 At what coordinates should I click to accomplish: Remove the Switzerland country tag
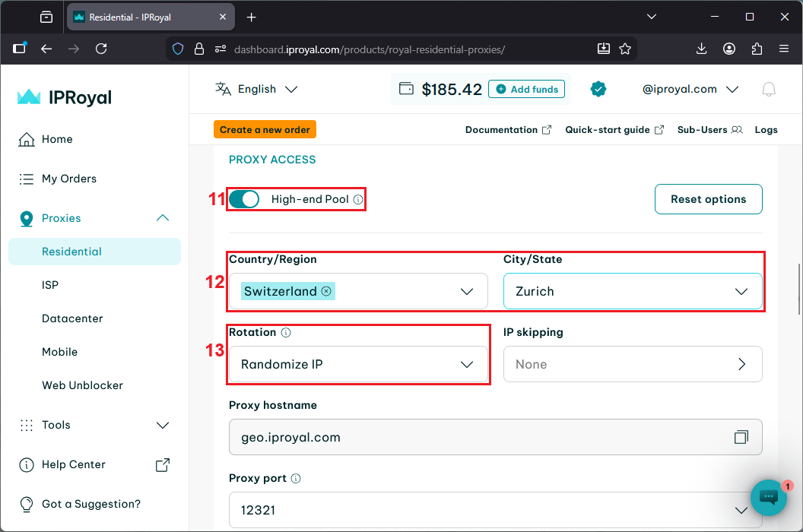coord(326,291)
